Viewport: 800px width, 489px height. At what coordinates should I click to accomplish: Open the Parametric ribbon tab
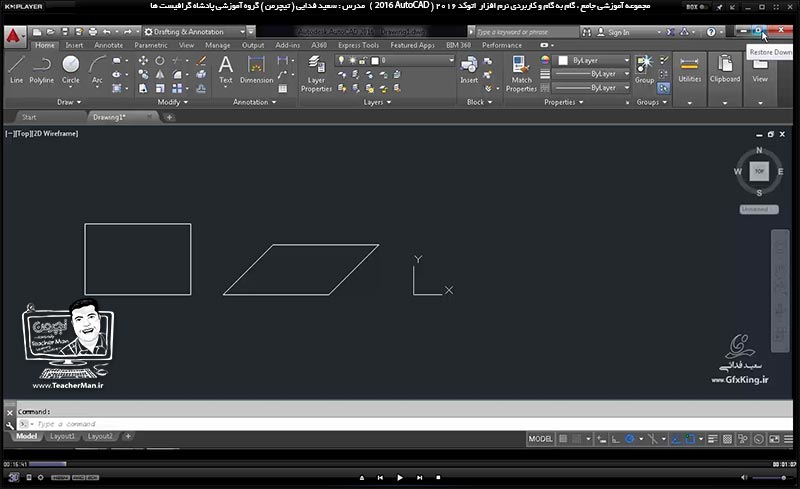pos(151,45)
